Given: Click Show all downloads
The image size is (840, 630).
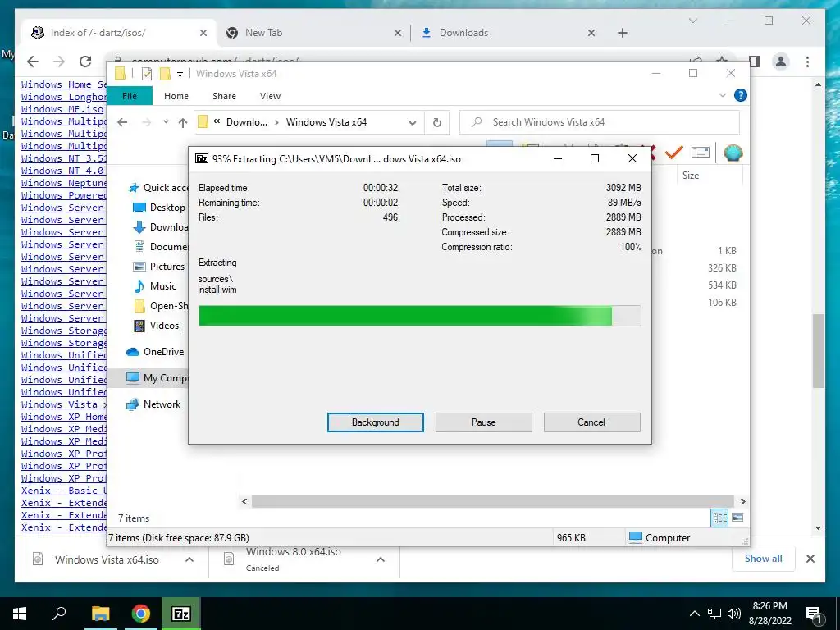Looking at the screenshot, I should pyautogui.click(x=764, y=559).
